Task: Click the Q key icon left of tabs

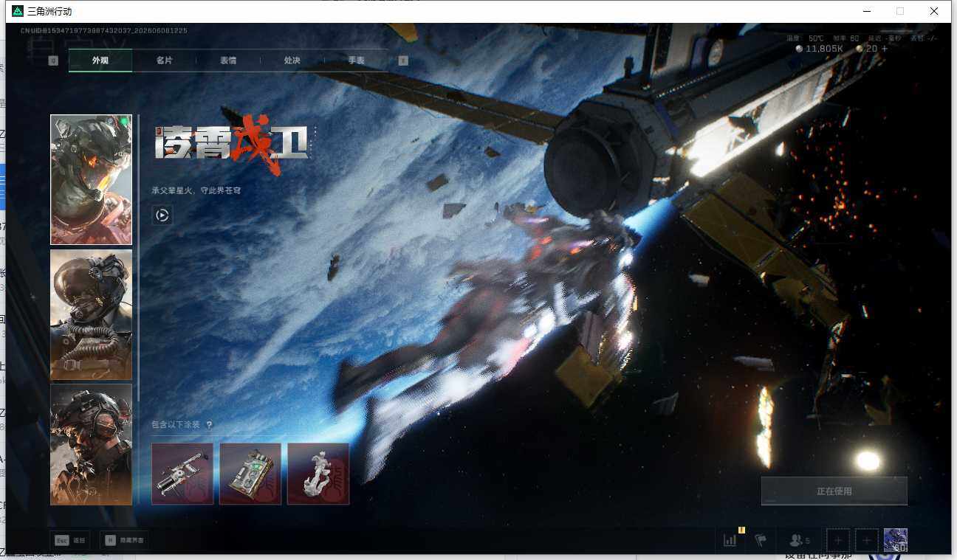Action: click(x=53, y=61)
